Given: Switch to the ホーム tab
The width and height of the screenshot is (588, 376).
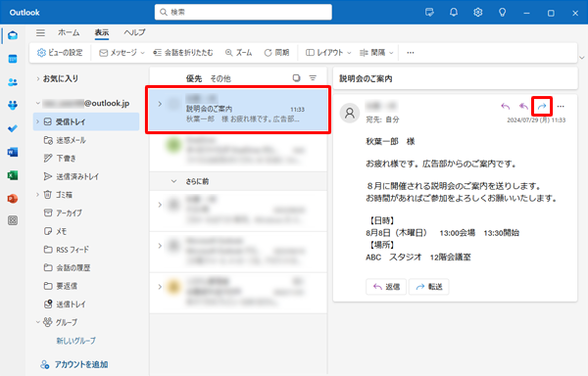Looking at the screenshot, I should click(69, 32).
